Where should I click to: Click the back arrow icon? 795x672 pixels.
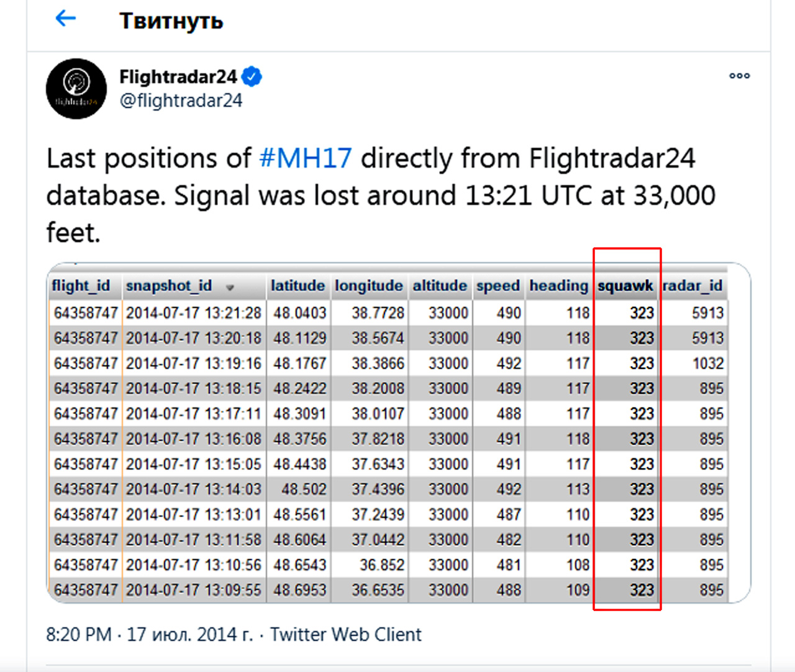coord(65,19)
